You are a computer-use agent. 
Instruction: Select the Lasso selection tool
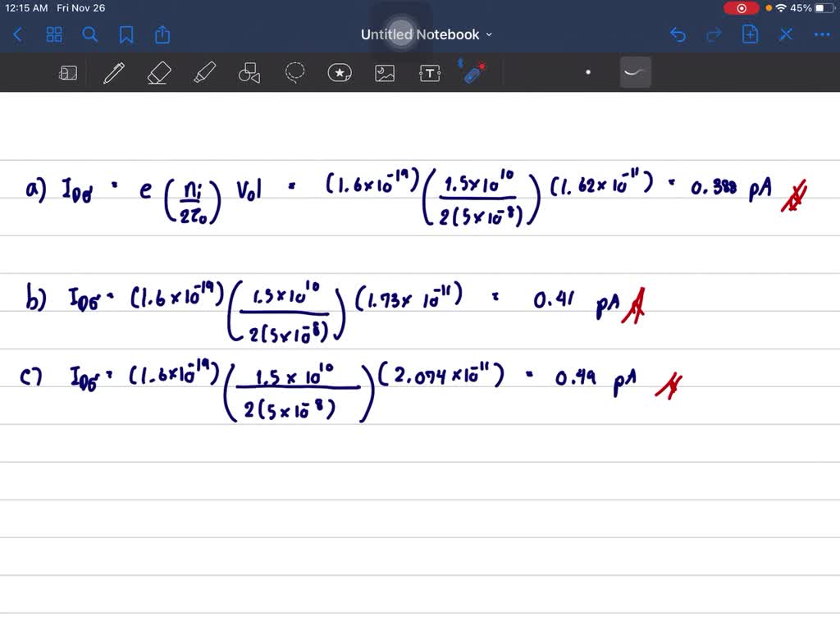[x=294, y=72]
